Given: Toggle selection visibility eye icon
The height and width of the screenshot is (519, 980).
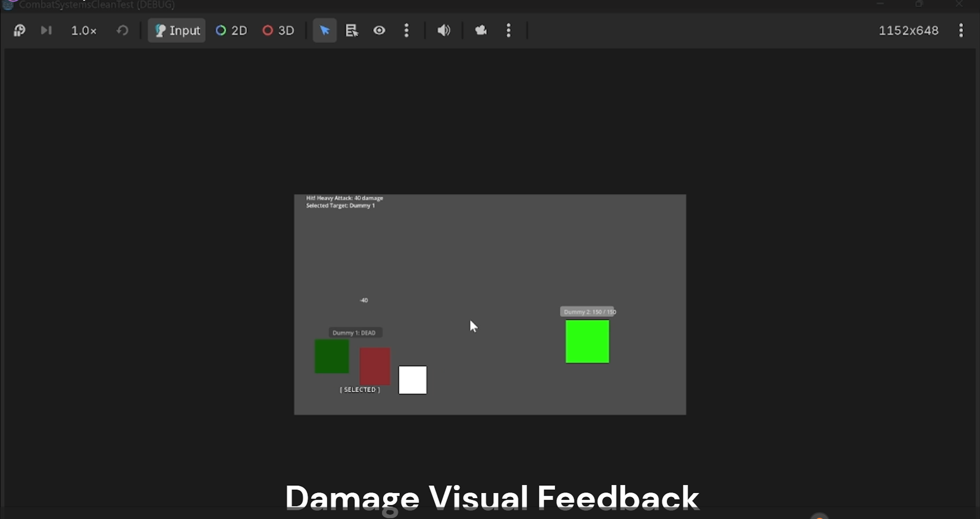Looking at the screenshot, I should (379, 30).
